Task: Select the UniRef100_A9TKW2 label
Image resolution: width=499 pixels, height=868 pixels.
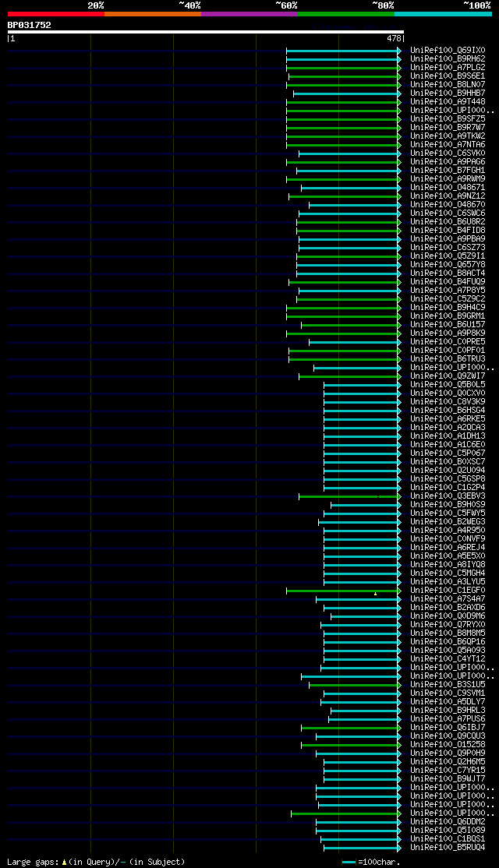Action: 448,136
